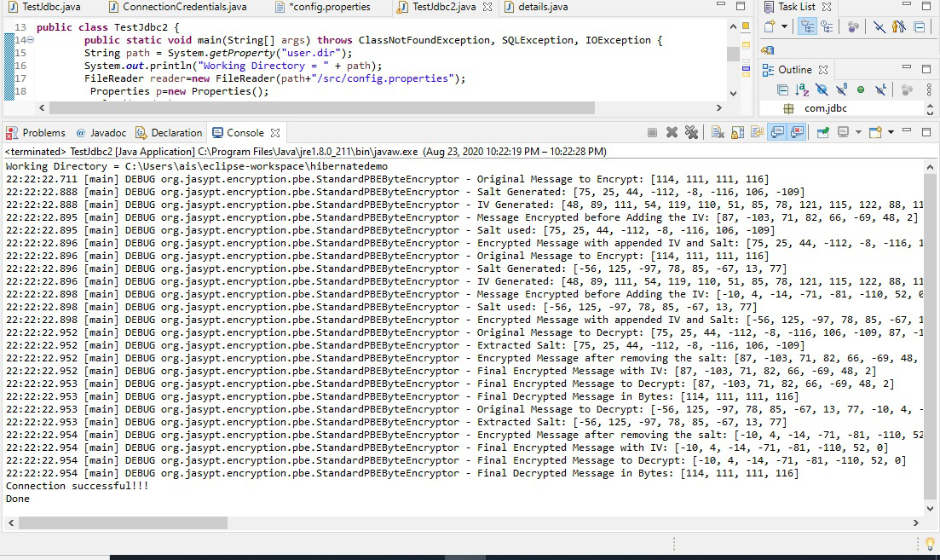Minimize the Task List panel
The height and width of the screenshot is (560, 940).
coord(907,5)
